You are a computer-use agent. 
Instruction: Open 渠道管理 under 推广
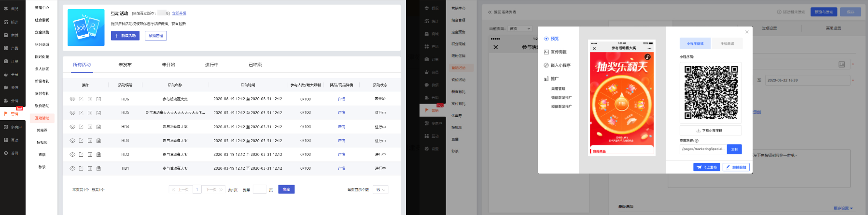(558, 89)
